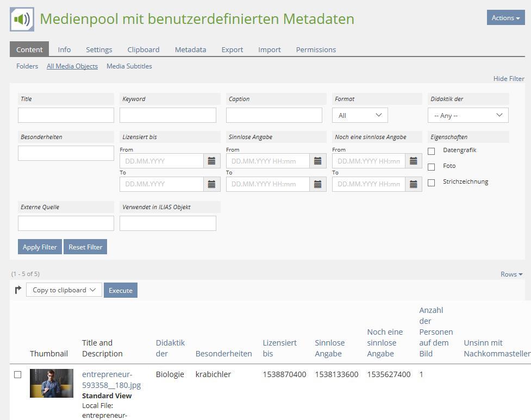
Task: Check the Foto property checkbox
Action: pyautogui.click(x=432, y=167)
